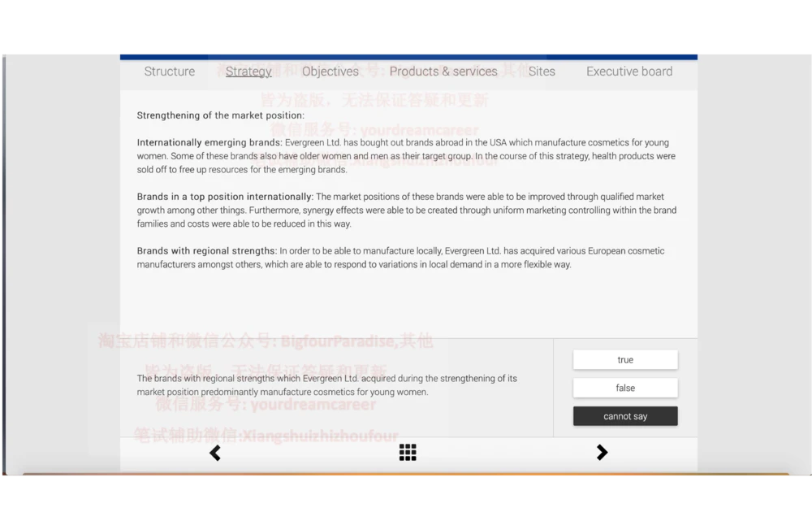Choose the "cannot say" answer

coord(625,416)
